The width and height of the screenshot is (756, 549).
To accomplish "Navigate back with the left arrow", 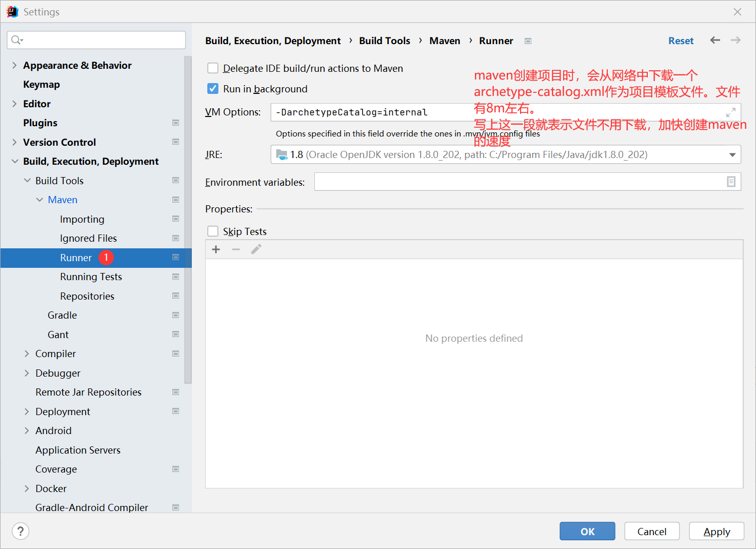I will pyautogui.click(x=715, y=40).
